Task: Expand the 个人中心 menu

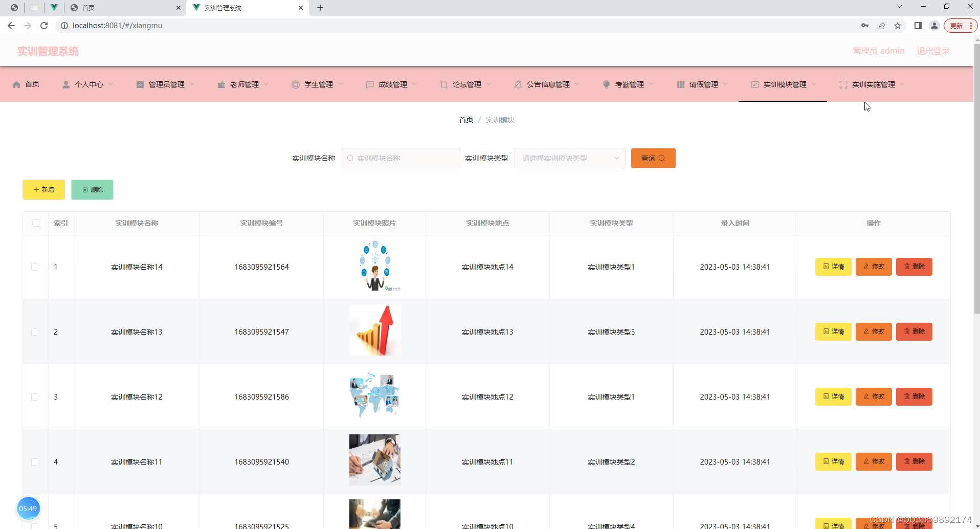Action: (87, 84)
